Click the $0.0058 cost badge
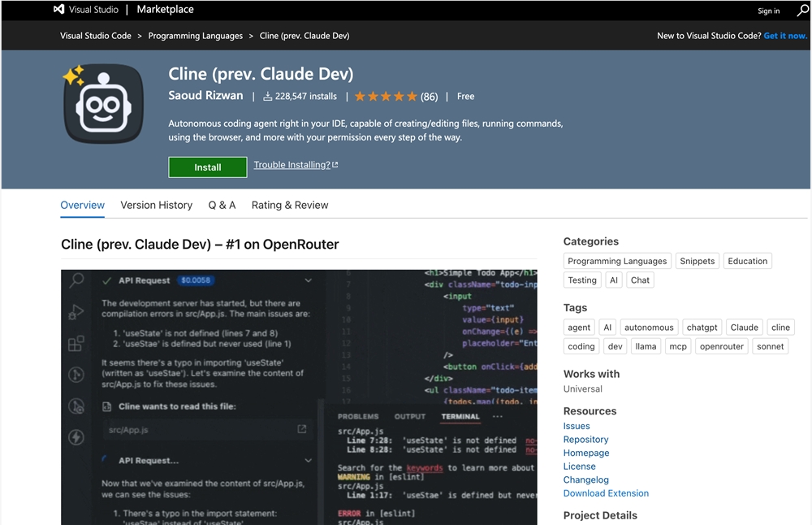Image resolution: width=812 pixels, height=525 pixels. click(x=196, y=280)
